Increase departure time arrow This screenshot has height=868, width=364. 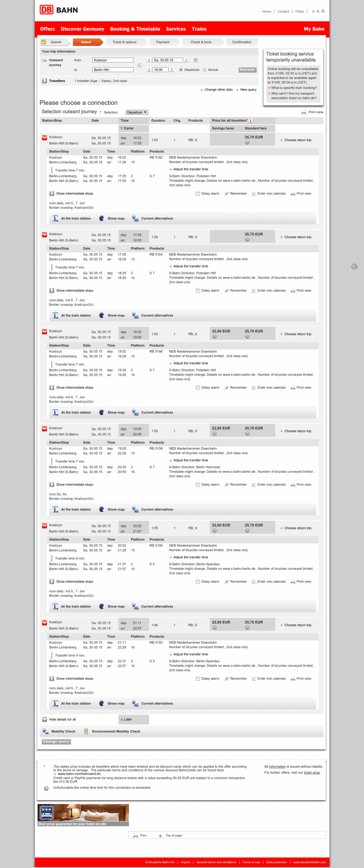pyautogui.click(x=172, y=70)
